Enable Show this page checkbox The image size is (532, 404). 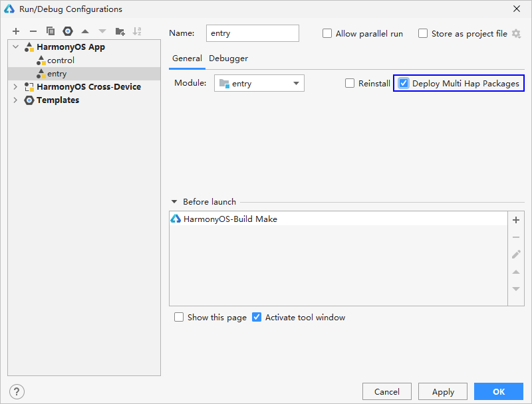[179, 317]
